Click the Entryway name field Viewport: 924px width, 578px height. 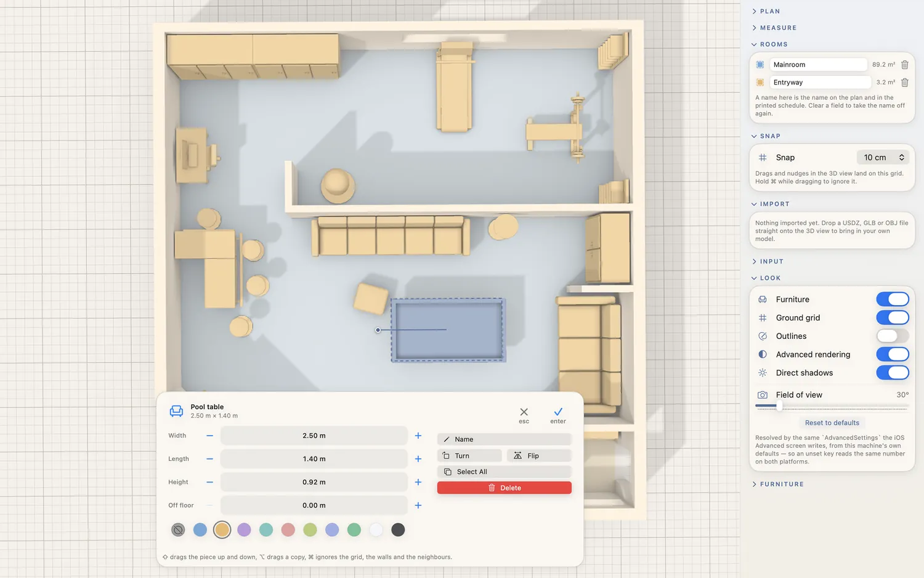[820, 83]
